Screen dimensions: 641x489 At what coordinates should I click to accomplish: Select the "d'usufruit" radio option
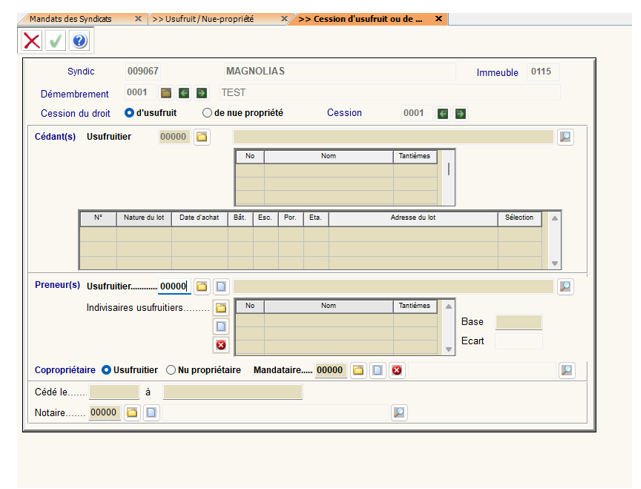tap(130, 113)
